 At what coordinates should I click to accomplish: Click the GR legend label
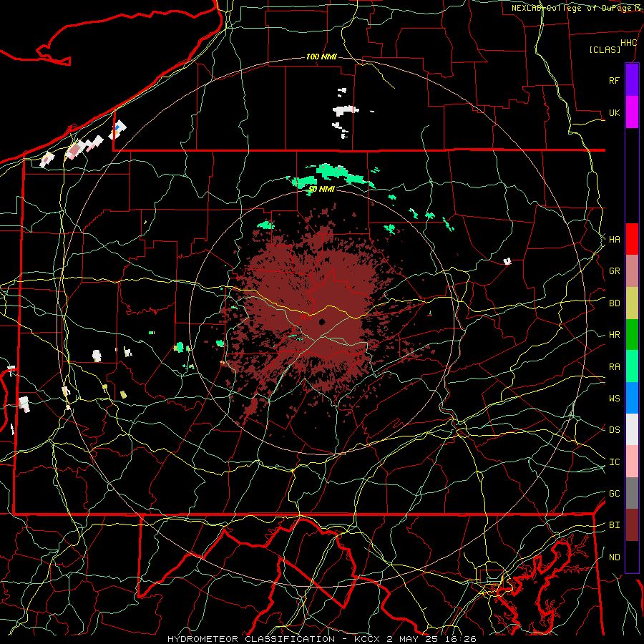[614, 271]
